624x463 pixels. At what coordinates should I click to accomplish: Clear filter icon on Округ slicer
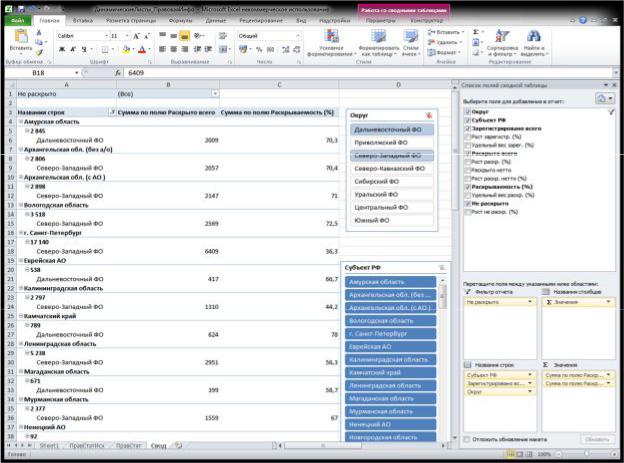(429, 115)
